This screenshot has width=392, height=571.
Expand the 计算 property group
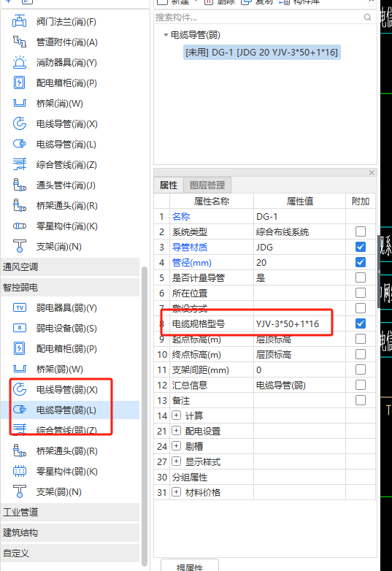point(176,415)
